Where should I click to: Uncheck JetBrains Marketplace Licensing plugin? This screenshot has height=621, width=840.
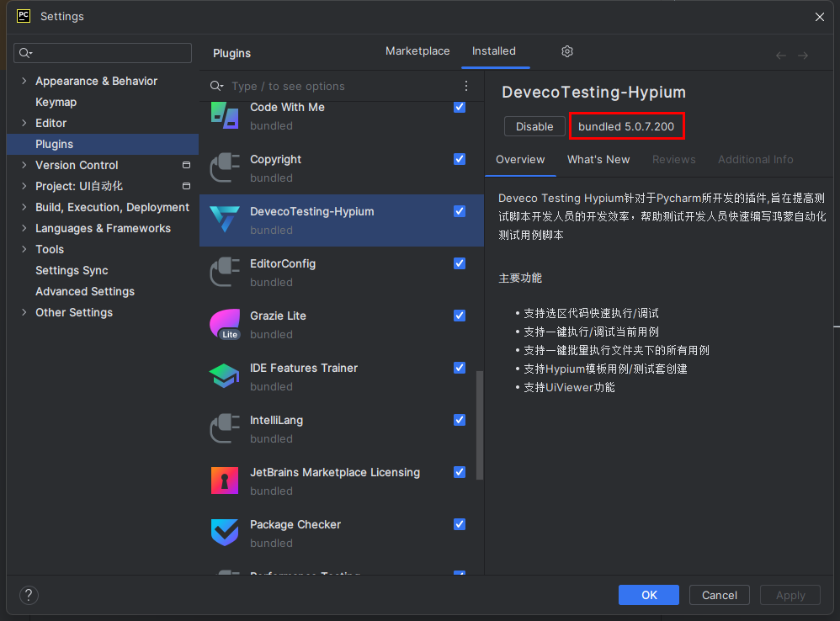click(460, 472)
